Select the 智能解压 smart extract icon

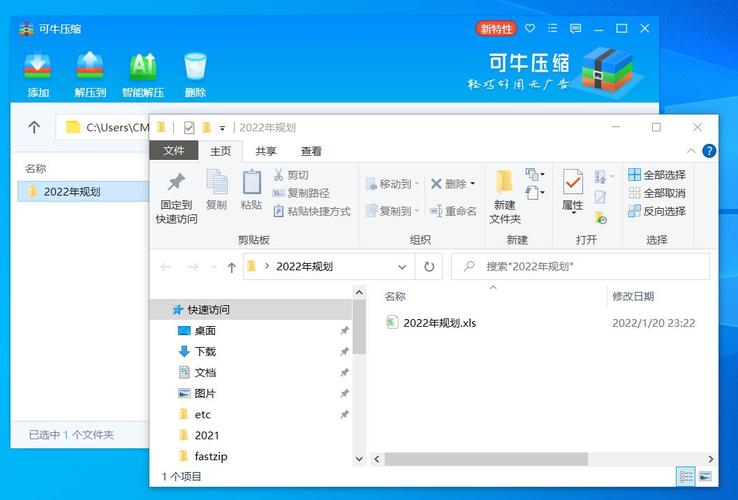(143, 66)
